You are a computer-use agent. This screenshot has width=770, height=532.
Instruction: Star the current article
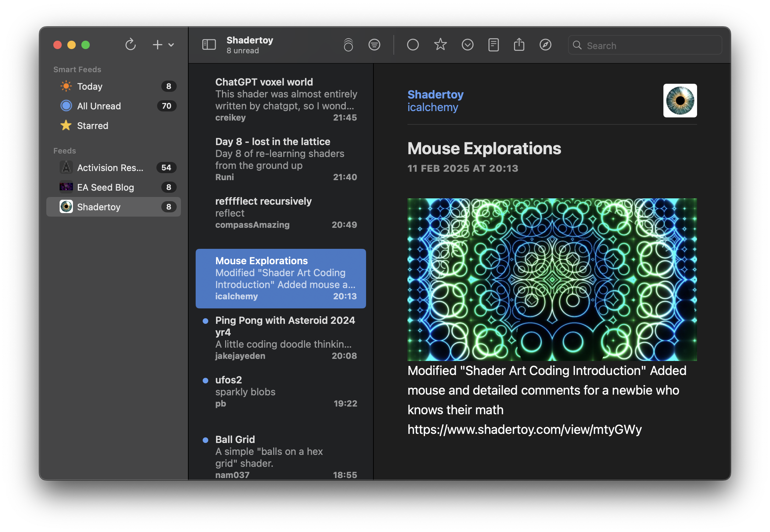pos(440,45)
